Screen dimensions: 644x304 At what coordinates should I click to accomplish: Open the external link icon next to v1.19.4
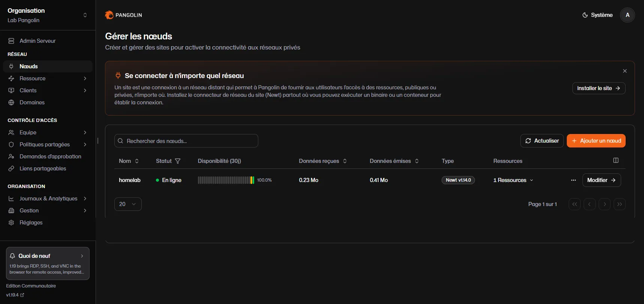pos(22,295)
